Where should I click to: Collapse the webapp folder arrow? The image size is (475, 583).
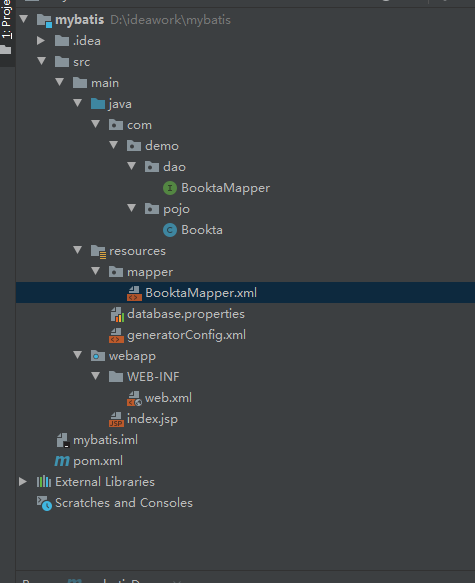click(78, 355)
